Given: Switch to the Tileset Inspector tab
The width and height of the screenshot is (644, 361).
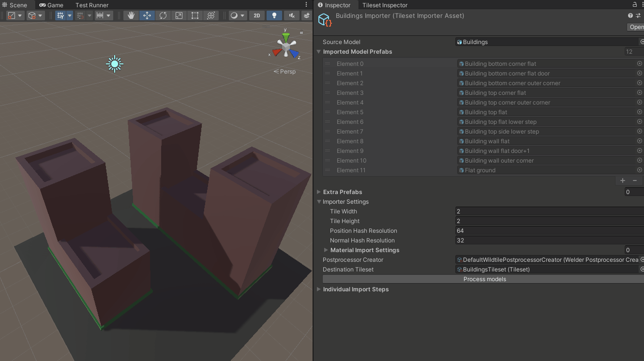Looking at the screenshot, I should (385, 5).
